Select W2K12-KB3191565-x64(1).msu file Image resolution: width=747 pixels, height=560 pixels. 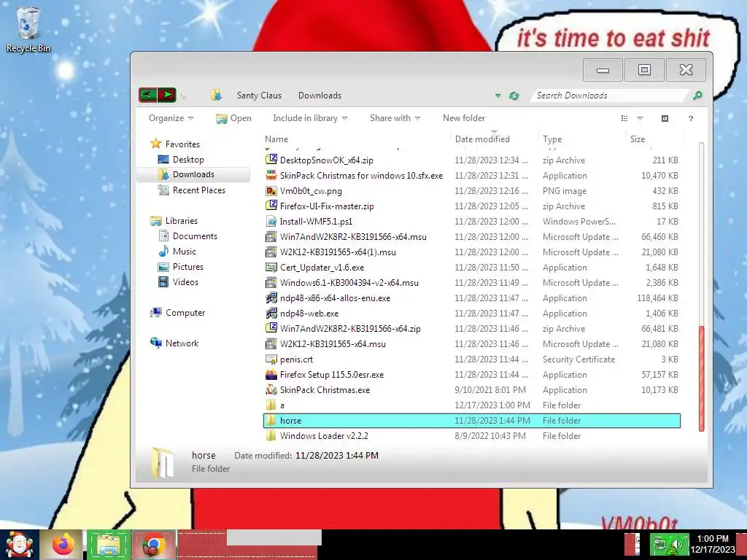click(338, 252)
